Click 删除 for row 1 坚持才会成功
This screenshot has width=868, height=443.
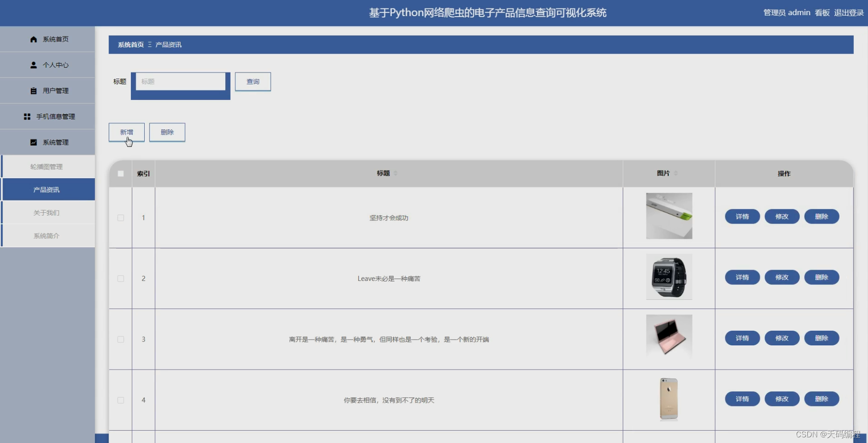(822, 217)
